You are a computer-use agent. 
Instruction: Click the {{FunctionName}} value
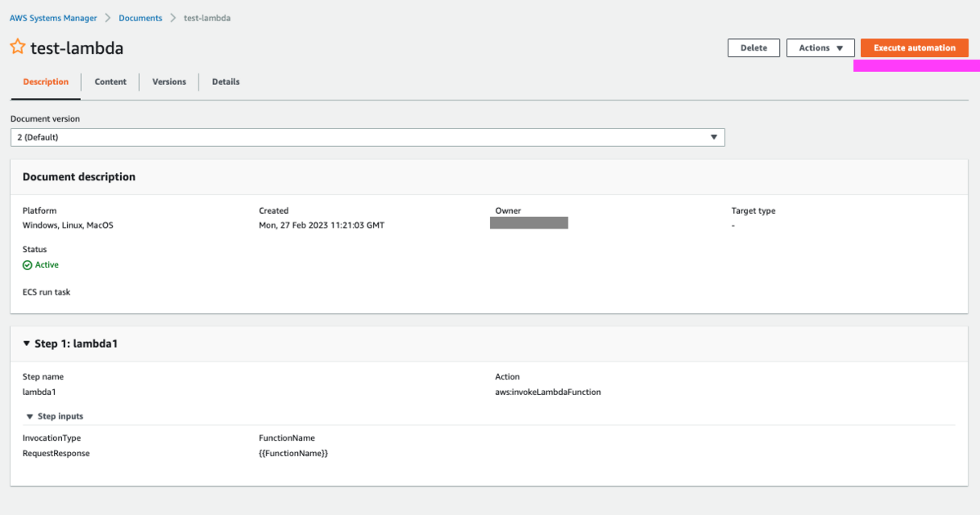pos(293,453)
